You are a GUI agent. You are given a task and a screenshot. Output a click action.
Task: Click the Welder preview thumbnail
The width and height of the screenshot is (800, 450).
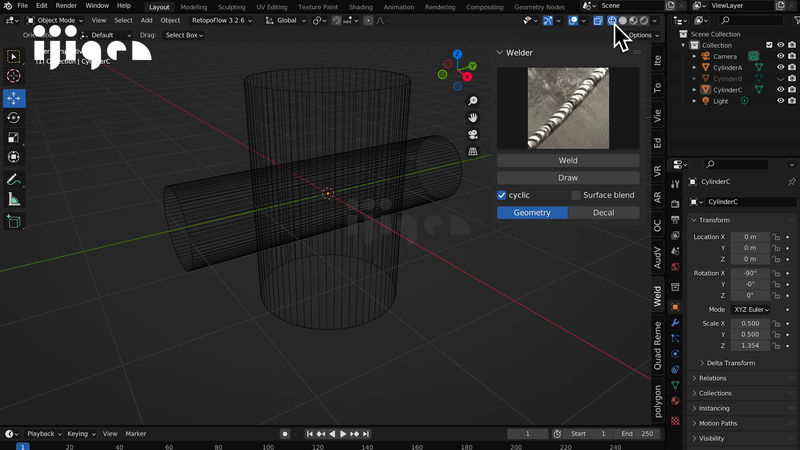point(567,108)
